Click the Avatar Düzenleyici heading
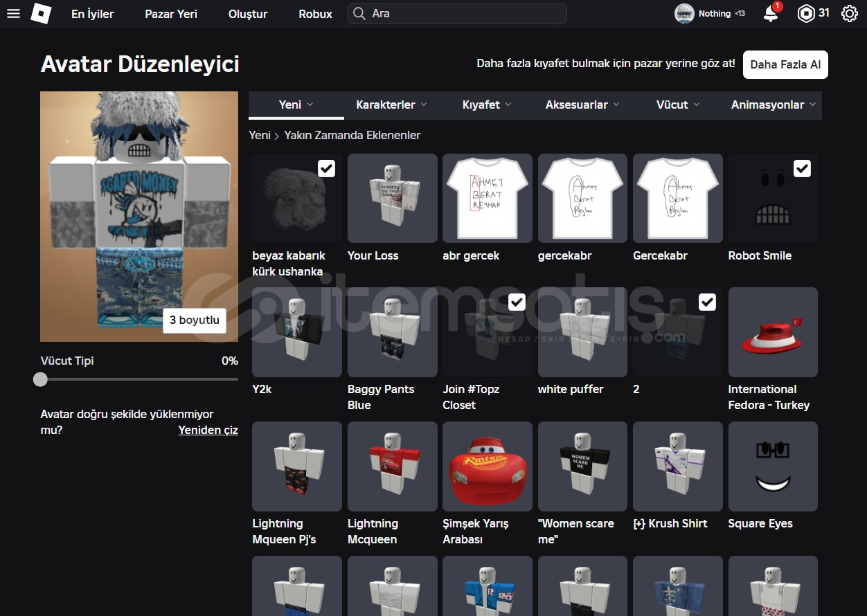Viewport: 867px width, 616px height. point(140,64)
